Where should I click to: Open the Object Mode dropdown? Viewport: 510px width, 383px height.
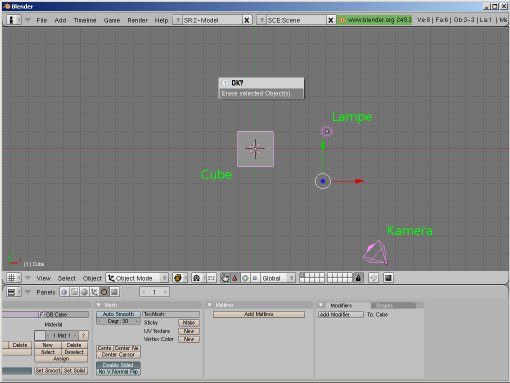137,278
